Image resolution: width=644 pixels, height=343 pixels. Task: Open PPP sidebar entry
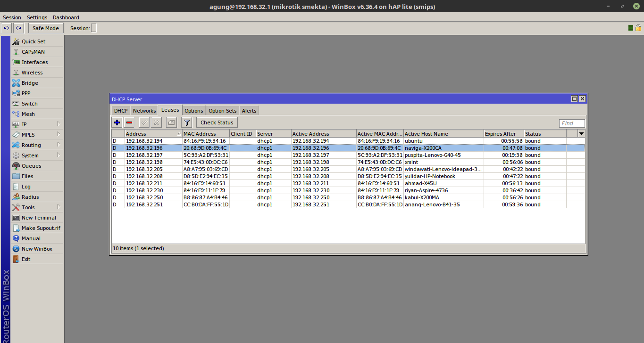37,93
